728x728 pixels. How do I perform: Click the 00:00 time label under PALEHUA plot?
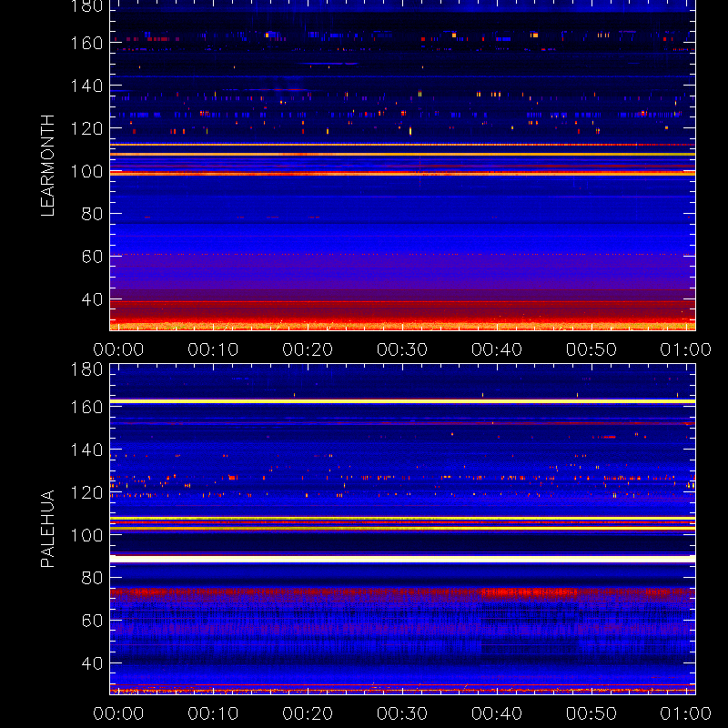(x=118, y=713)
